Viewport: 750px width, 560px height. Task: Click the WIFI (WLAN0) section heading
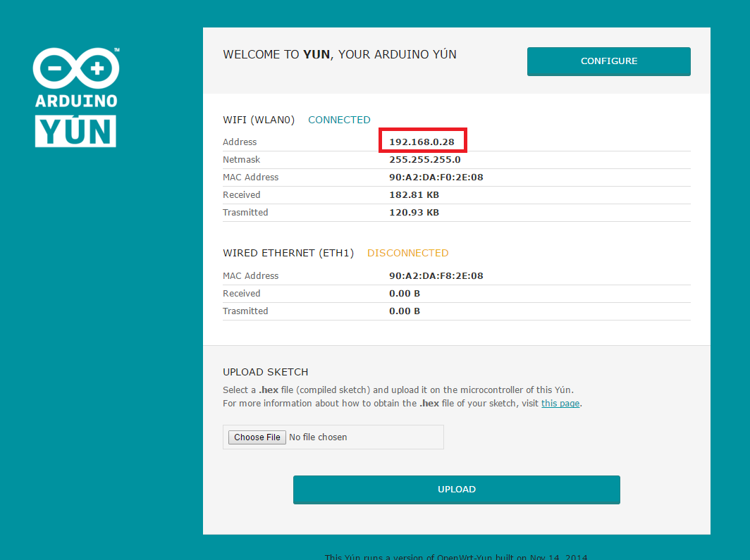(x=259, y=120)
